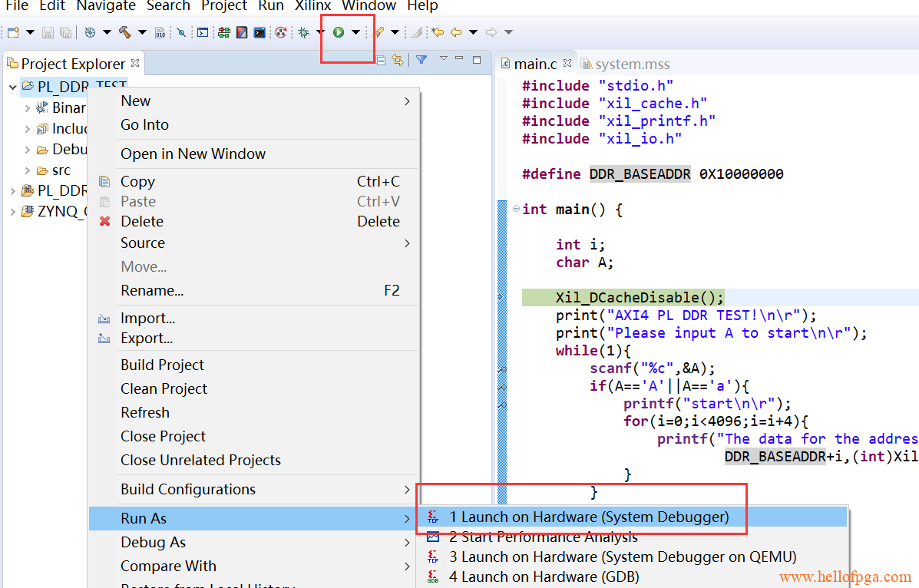Choose Build Project from context menu
The image size is (919, 588).
[x=162, y=365]
